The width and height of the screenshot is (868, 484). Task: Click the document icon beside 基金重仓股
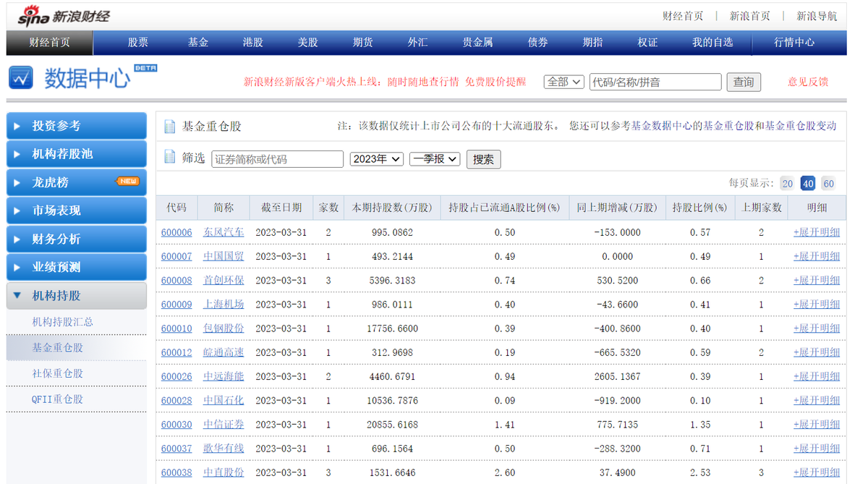(170, 127)
